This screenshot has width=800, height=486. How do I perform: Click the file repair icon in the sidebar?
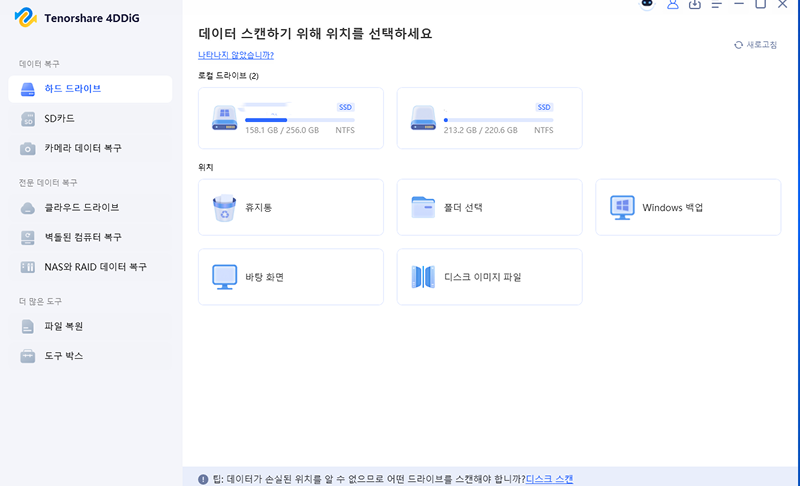[x=28, y=326]
